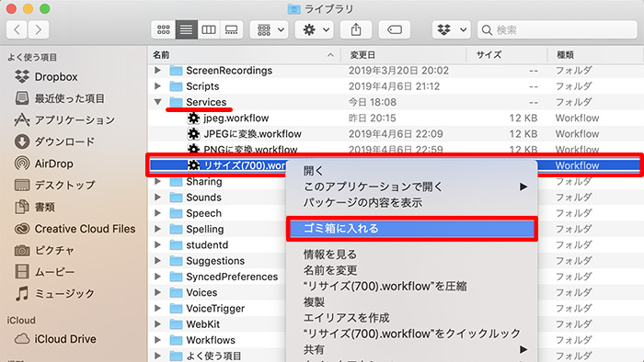
Task: Click the Share toolbar button
Action: point(356,29)
